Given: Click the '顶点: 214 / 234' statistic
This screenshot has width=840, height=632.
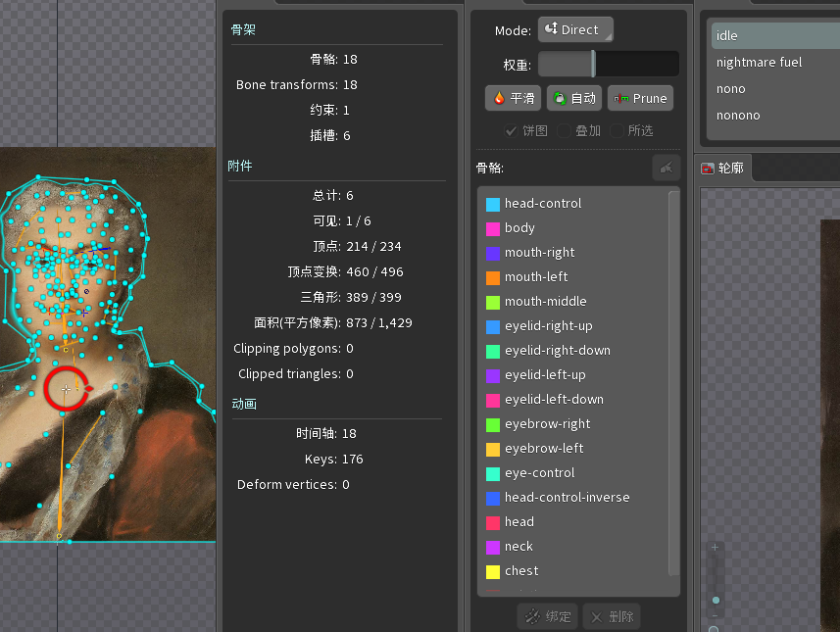Looking at the screenshot, I should 357,246.
